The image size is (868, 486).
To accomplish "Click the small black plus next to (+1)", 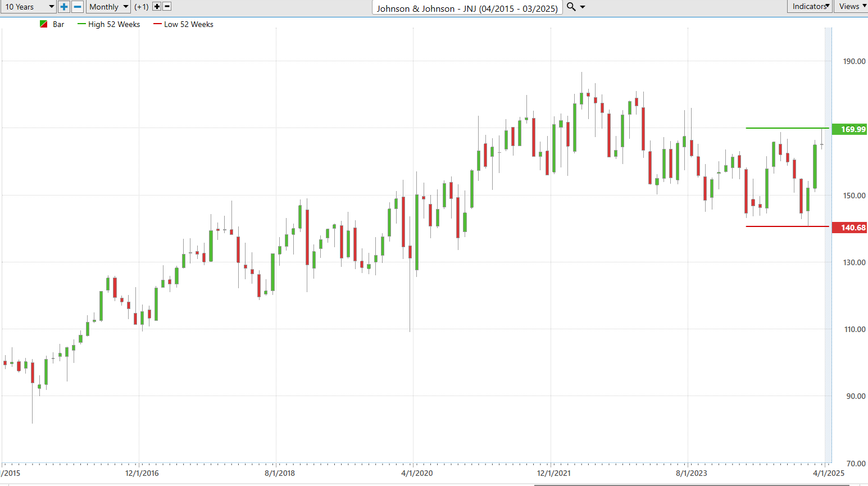I will pos(157,7).
